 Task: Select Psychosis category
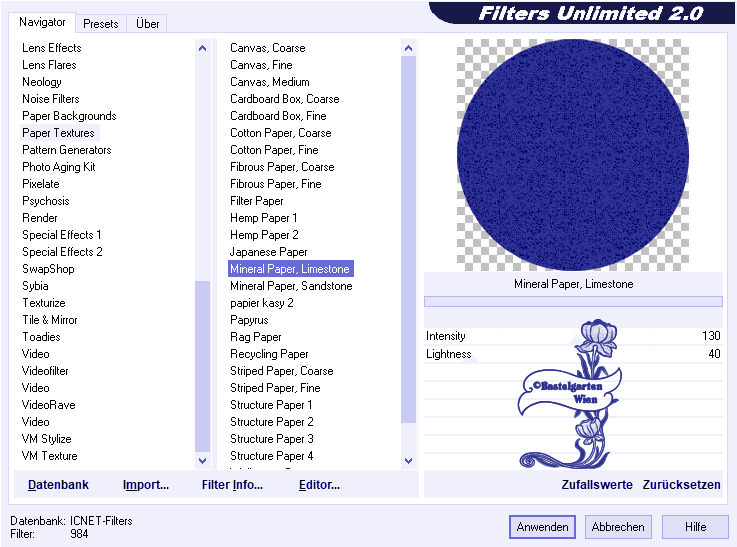coord(46,201)
